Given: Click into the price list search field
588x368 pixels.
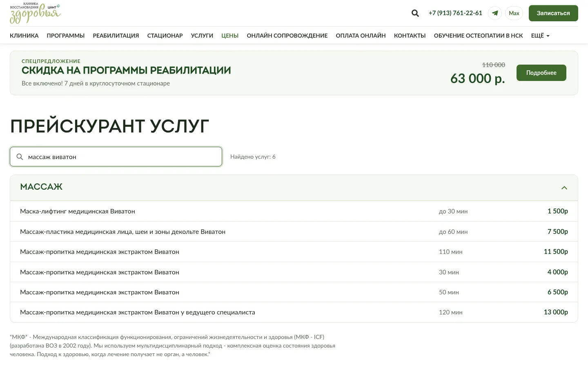Looking at the screenshot, I should click(x=116, y=157).
